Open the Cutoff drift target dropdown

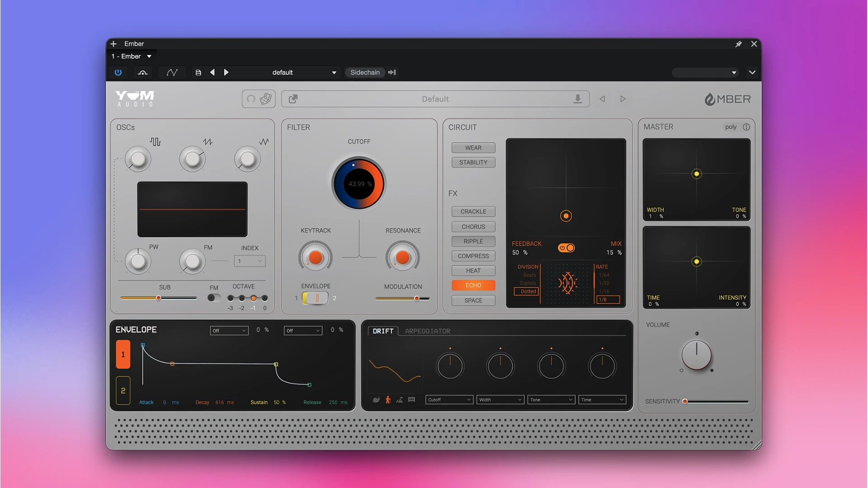449,399
